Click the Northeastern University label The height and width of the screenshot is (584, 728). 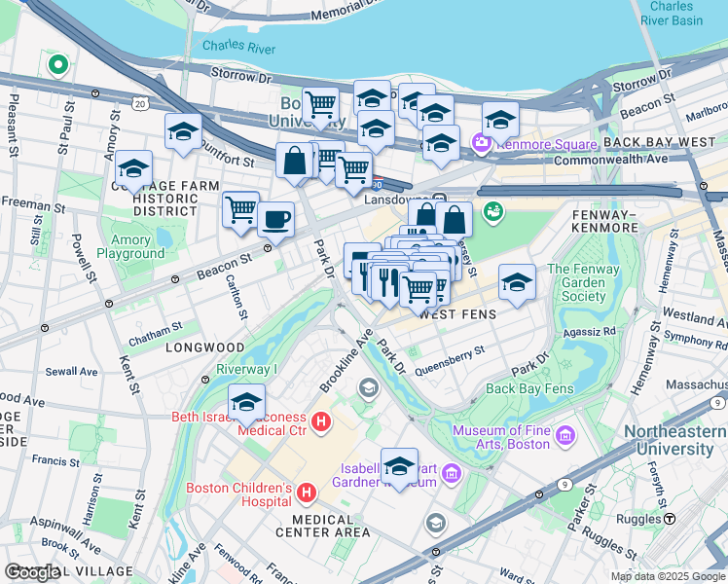coord(674,440)
